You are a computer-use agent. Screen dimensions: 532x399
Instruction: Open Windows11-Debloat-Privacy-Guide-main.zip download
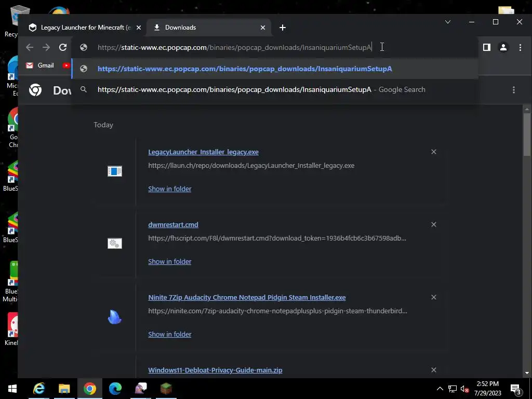point(215,370)
